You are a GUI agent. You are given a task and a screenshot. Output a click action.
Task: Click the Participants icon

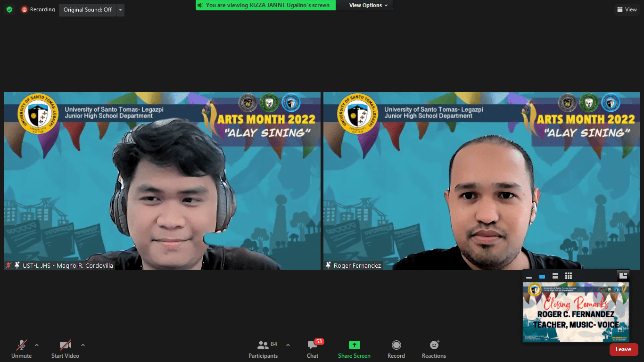(x=263, y=346)
